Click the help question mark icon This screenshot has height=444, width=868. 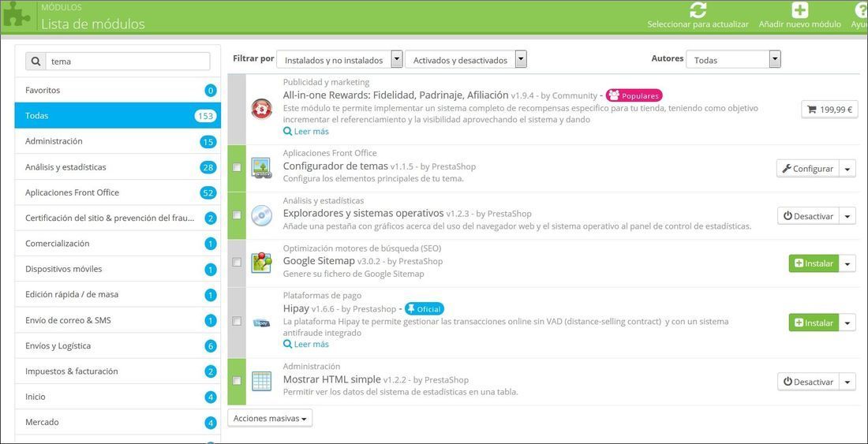[862, 10]
